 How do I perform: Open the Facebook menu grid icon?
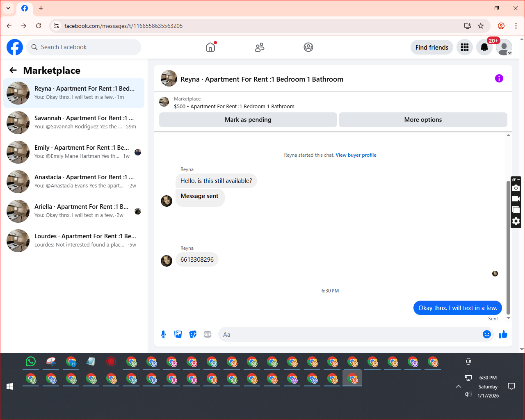click(x=465, y=47)
